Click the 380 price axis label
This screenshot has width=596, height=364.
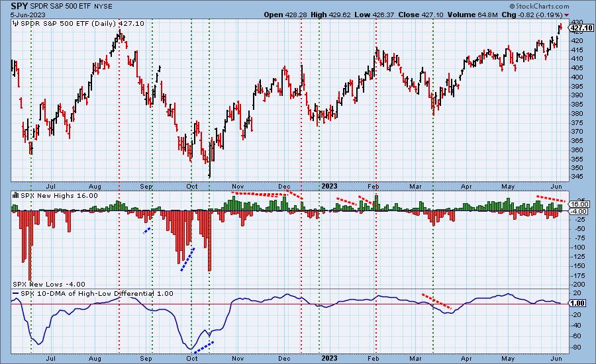[576, 113]
